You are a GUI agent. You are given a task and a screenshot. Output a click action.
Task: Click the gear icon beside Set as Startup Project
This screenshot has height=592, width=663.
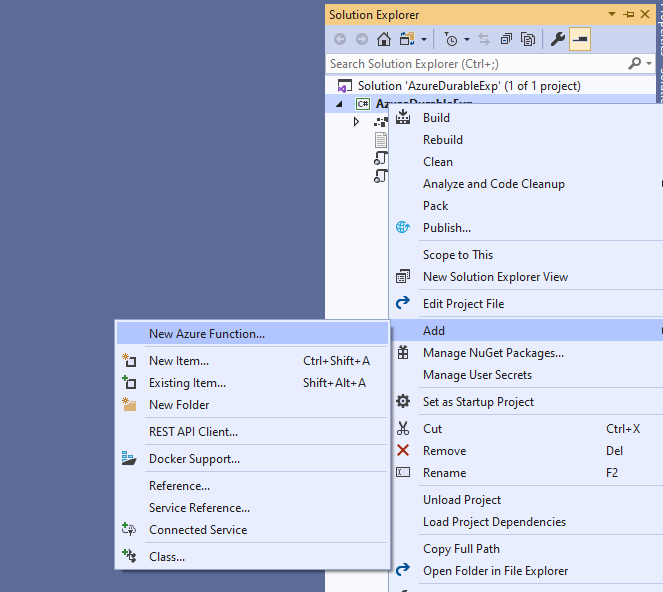coord(403,401)
